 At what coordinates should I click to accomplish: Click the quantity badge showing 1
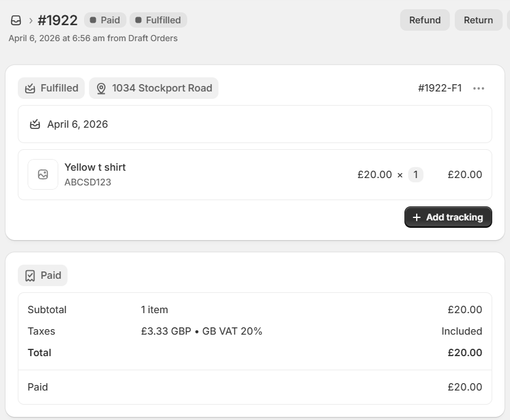pyautogui.click(x=415, y=174)
